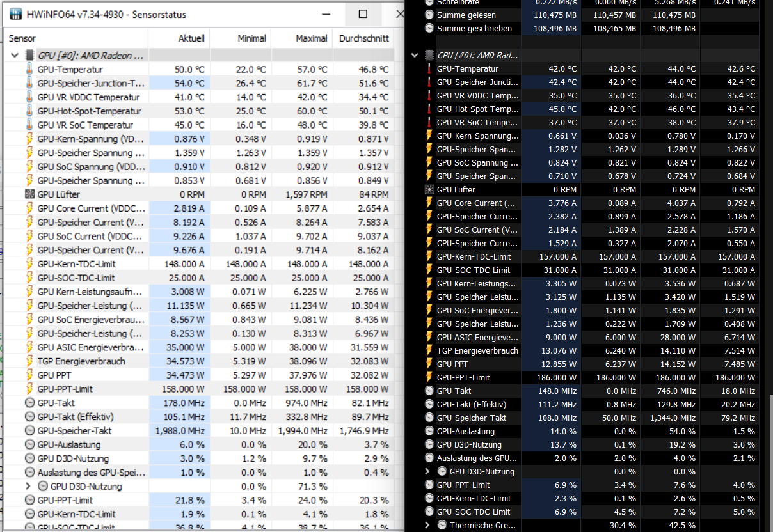Click lightning icon of GPU Core Current in light window
This screenshot has height=532, width=773.
pos(29,208)
